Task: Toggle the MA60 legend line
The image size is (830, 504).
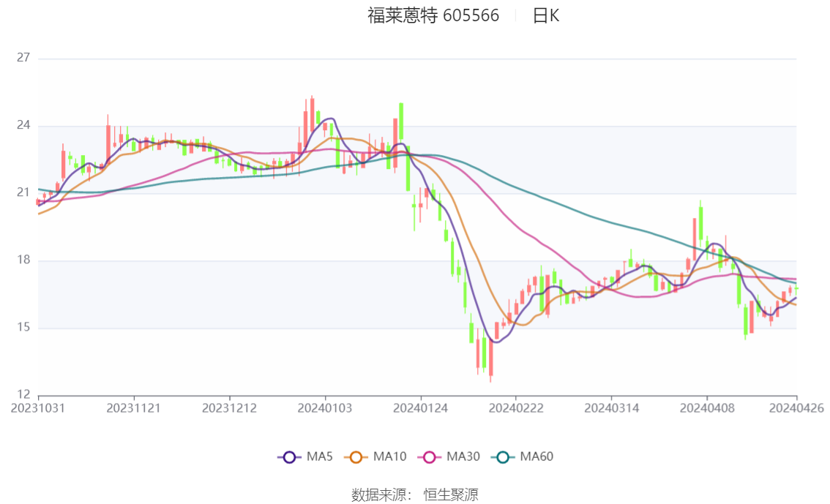Action: (522, 457)
